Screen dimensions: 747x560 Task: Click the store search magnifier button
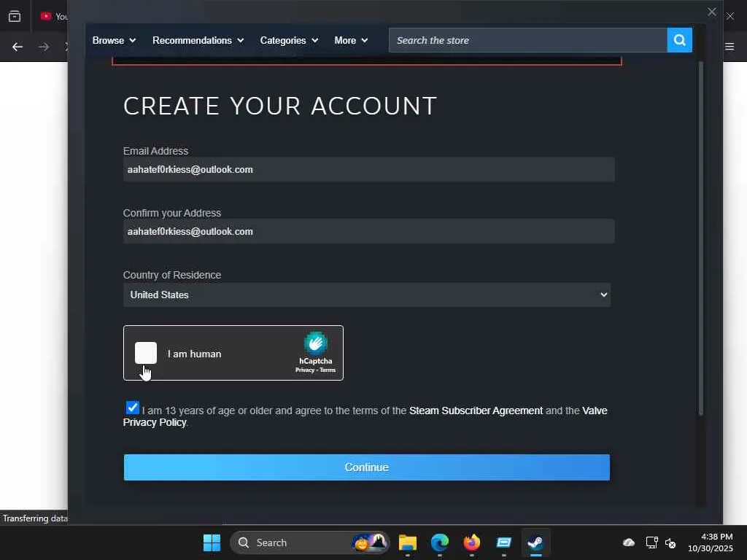[x=679, y=40]
